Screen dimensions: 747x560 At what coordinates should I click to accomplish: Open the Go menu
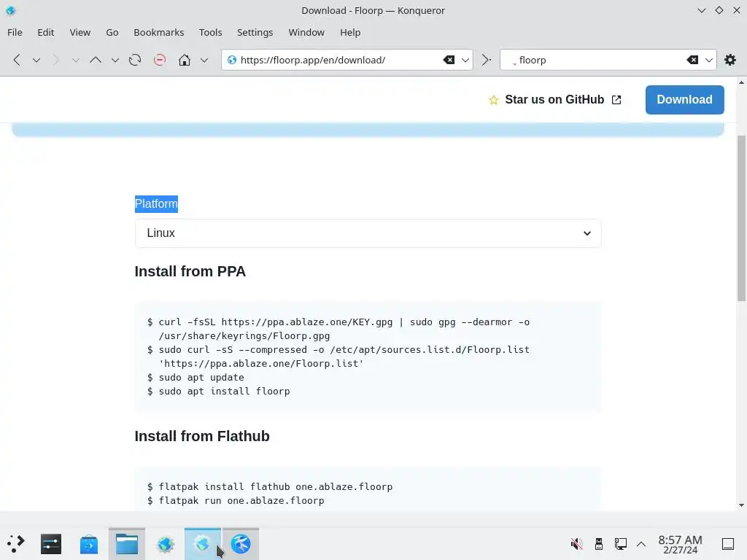tap(112, 32)
